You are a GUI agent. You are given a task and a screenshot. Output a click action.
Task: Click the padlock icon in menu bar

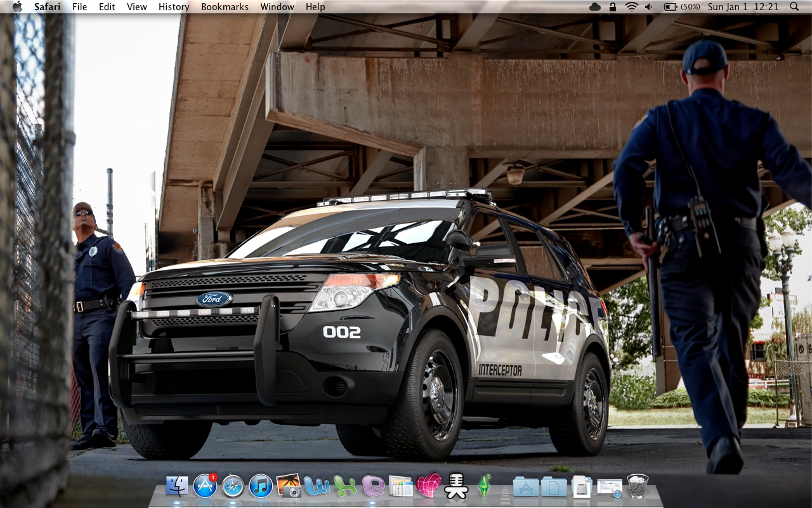coord(612,6)
